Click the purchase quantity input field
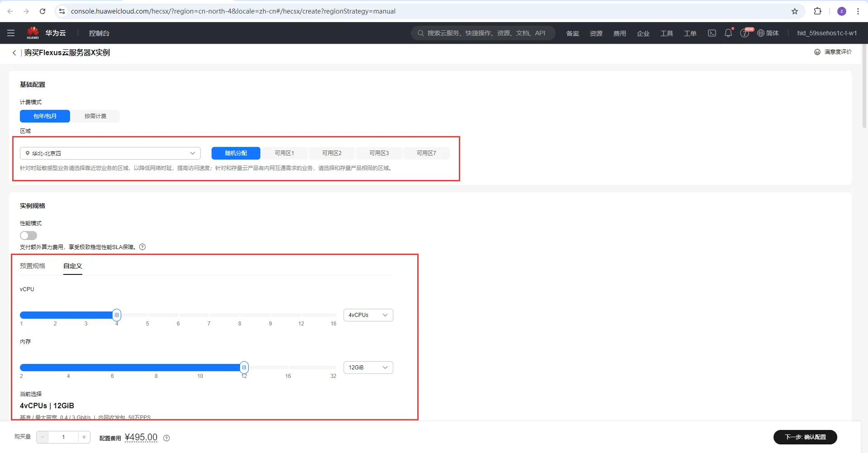The height and width of the screenshot is (453, 868). pos(63,437)
